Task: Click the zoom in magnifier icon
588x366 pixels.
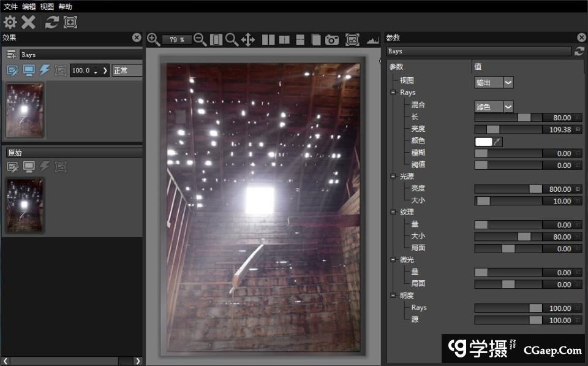Action: (x=154, y=40)
